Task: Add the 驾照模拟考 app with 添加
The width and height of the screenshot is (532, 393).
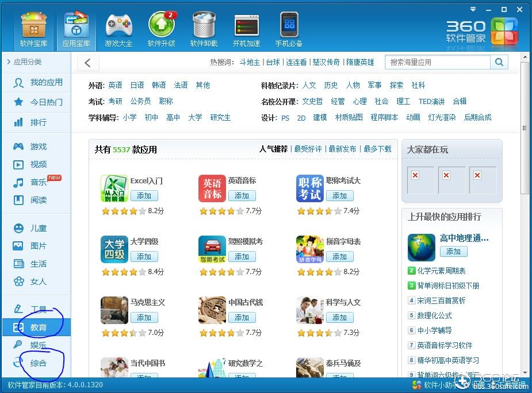Action: (x=242, y=257)
